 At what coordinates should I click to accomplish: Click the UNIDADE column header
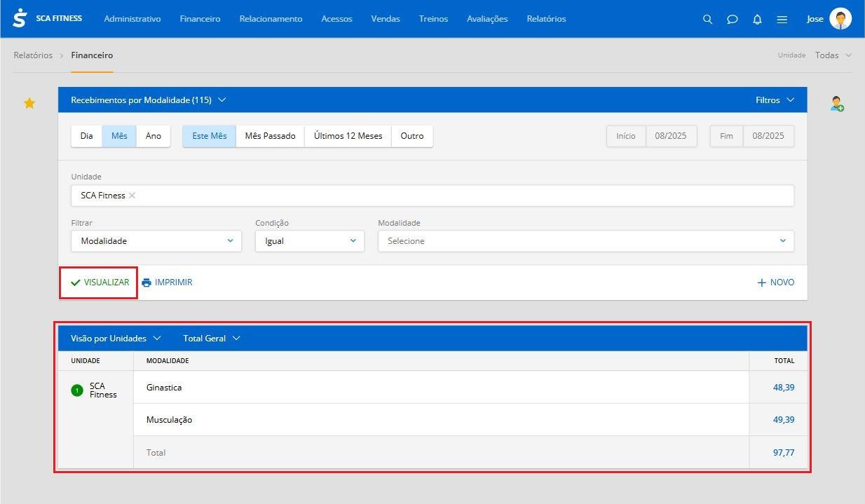86,361
